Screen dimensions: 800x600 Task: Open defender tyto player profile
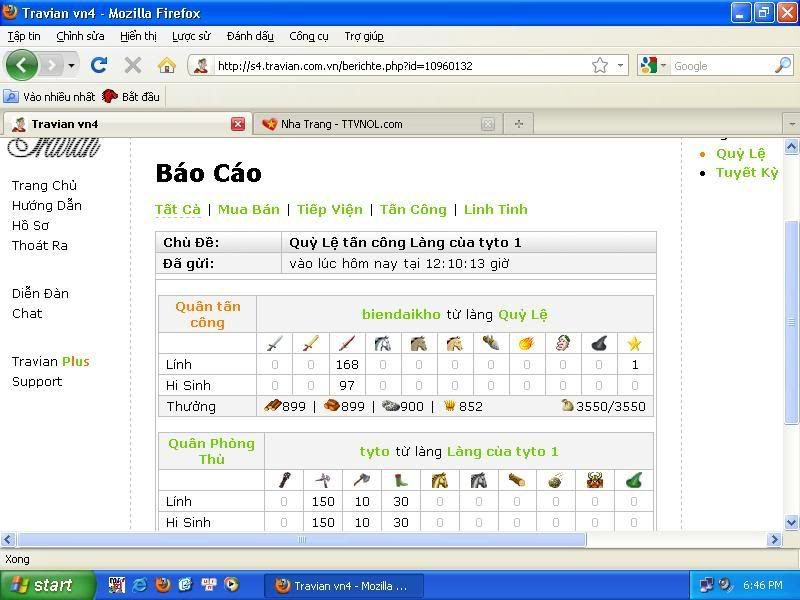coord(374,452)
